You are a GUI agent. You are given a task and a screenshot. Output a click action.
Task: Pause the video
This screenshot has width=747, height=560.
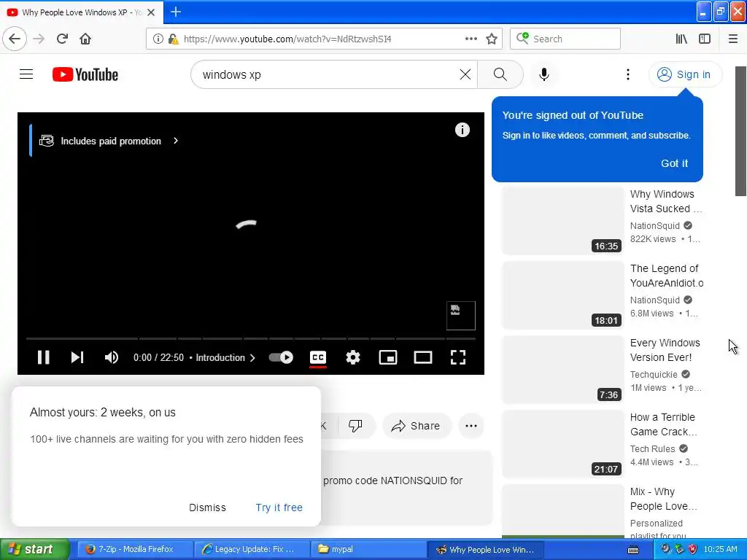[x=43, y=357]
